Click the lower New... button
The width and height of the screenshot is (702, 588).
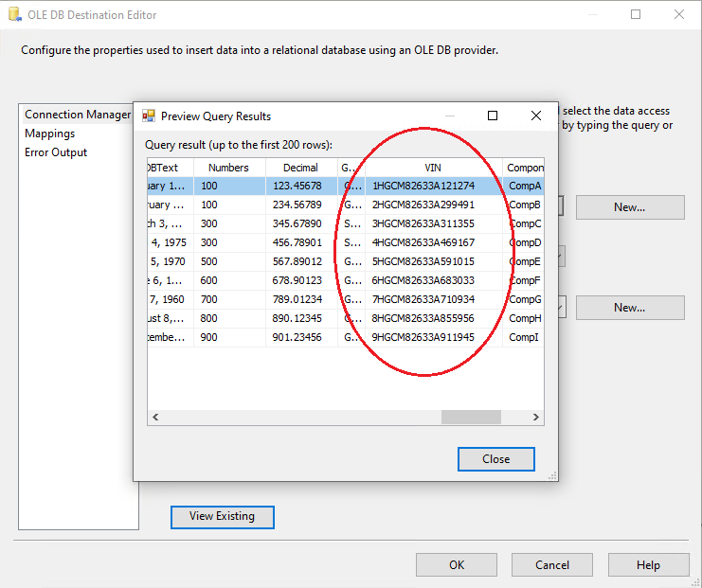tap(629, 308)
